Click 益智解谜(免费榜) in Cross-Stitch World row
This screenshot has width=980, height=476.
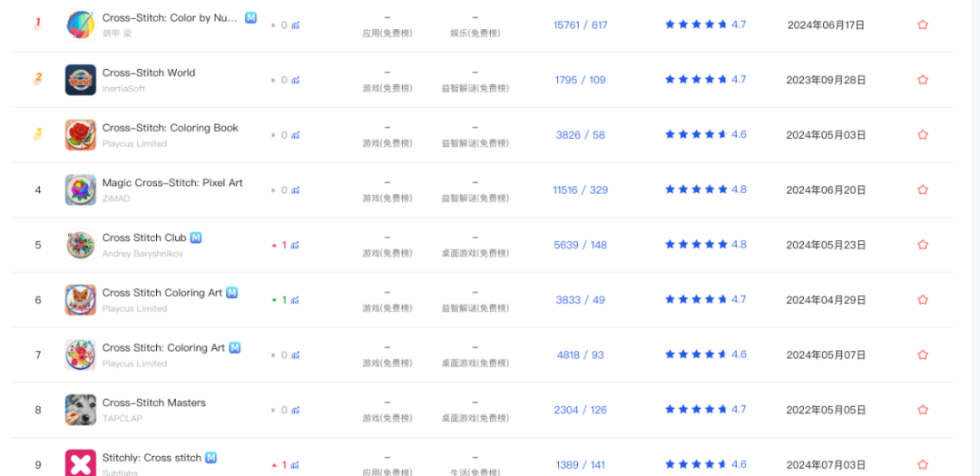475,89
